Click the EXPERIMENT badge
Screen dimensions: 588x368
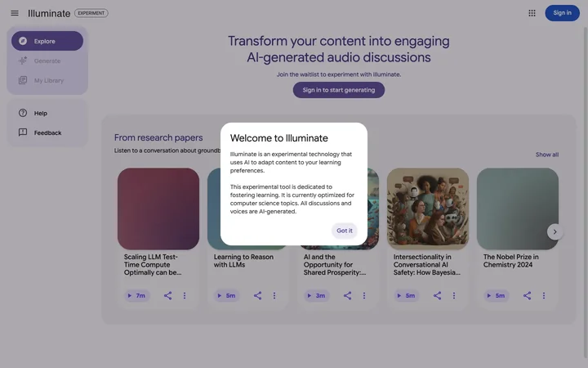pos(91,13)
